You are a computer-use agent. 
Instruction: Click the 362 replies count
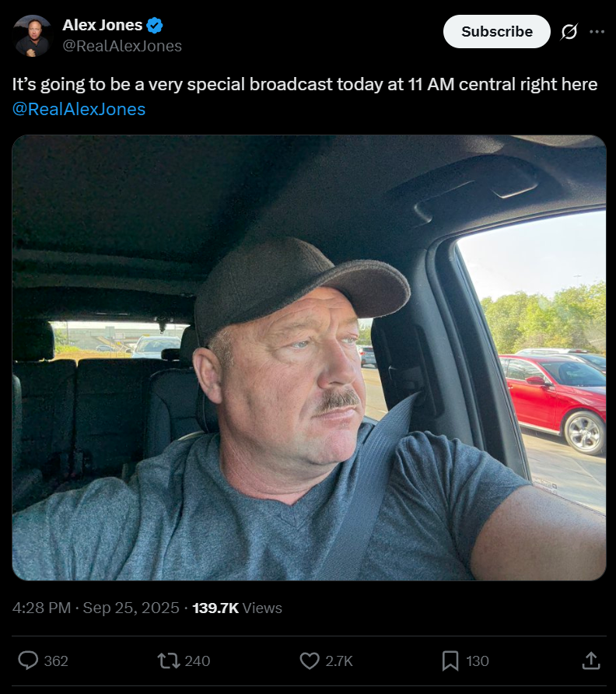pos(56,661)
